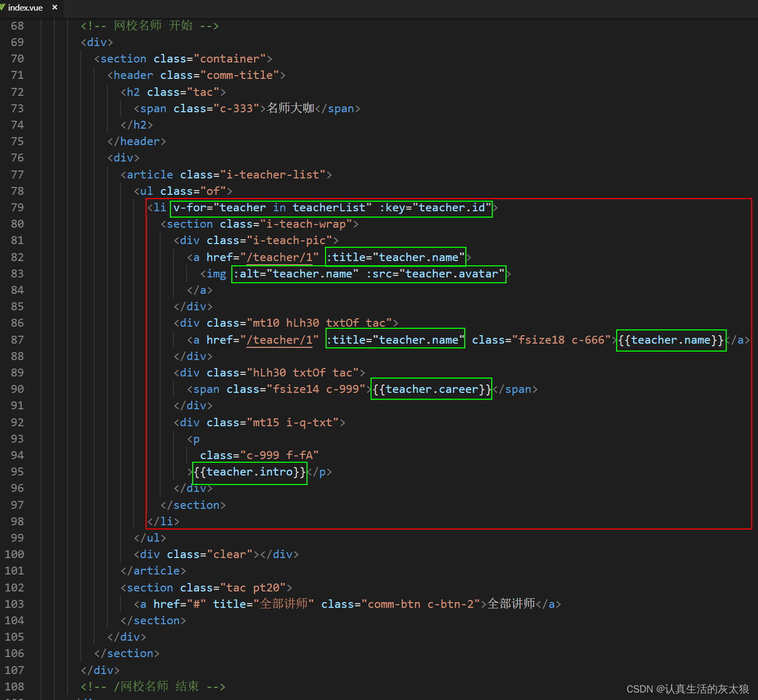Click the {{teacher.name}} interpolation
758x700 pixels.
(671, 340)
